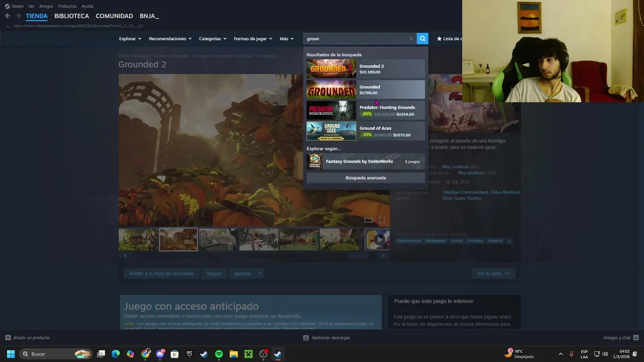The image size is (644, 362).
Task: Click the star 'Lista de' wishlist icon
Action: pyautogui.click(x=439, y=39)
